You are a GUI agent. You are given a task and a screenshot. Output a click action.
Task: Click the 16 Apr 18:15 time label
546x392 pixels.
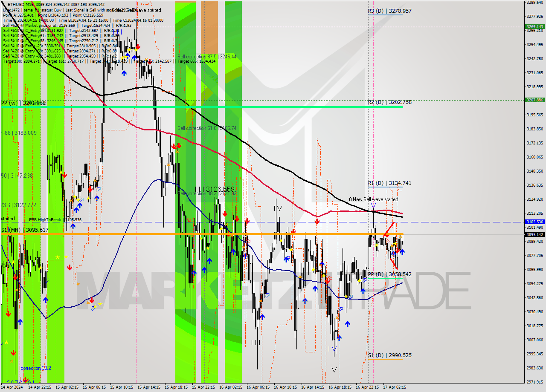(x=340, y=387)
